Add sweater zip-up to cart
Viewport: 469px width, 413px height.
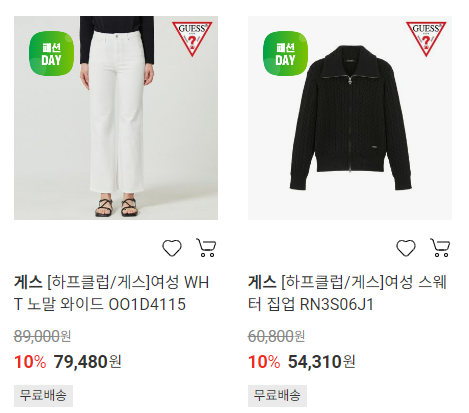(440, 247)
